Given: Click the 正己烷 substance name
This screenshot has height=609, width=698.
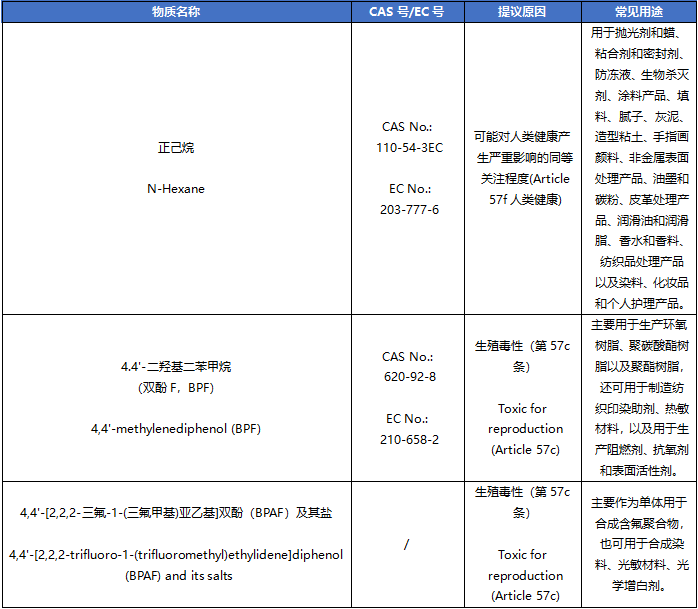Looking at the screenshot, I should (x=175, y=147).
